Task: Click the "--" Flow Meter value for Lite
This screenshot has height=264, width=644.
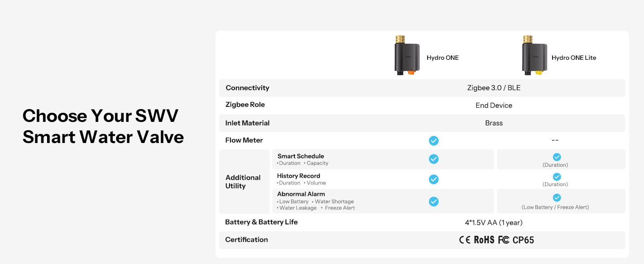Action: (x=555, y=140)
